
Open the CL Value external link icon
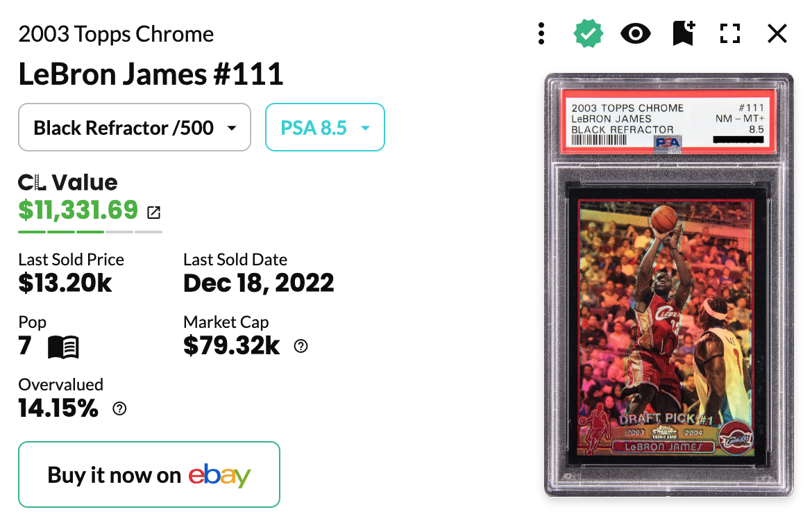tap(154, 212)
